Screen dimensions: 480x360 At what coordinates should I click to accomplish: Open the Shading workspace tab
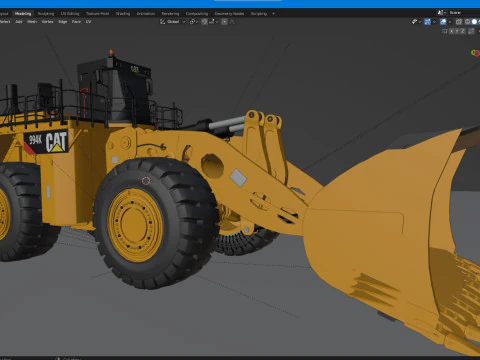coord(123,14)
